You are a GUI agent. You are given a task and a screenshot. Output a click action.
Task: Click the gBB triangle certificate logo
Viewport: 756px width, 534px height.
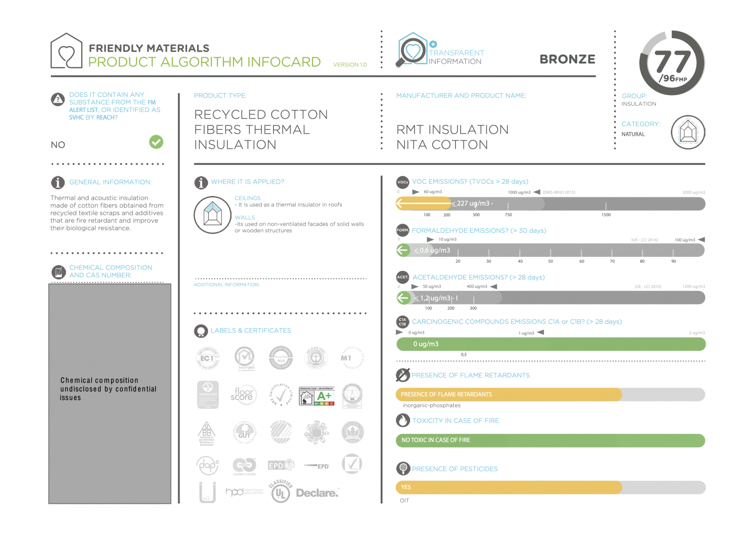207,433
